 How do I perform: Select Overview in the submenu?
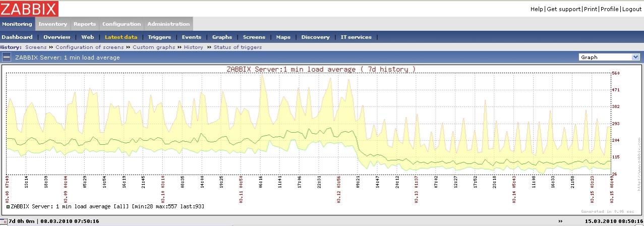(57, 37)
